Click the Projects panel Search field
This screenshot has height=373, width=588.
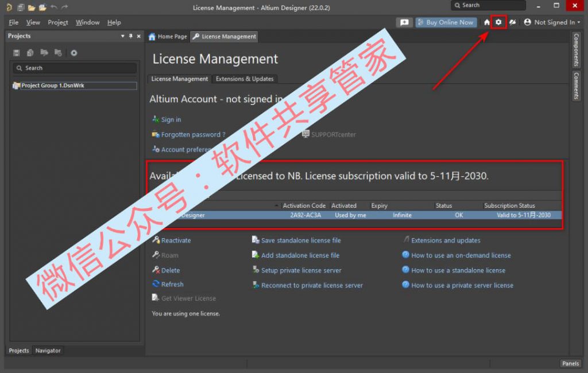75,68
